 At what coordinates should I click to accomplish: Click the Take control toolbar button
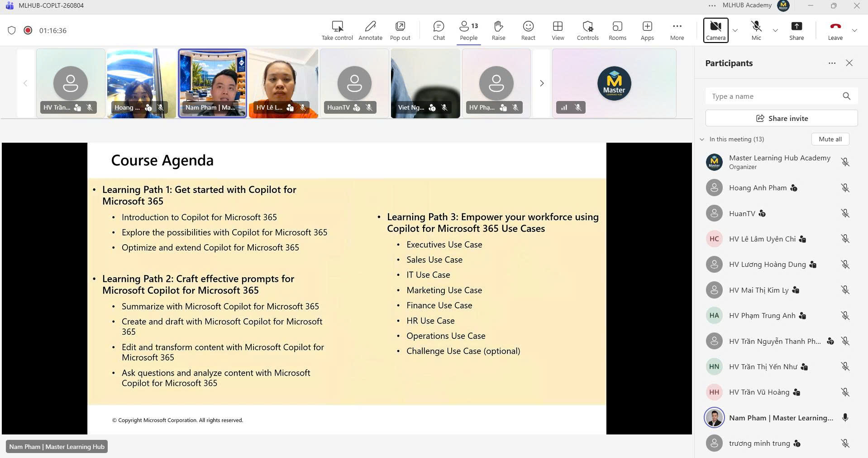(337, 30)
